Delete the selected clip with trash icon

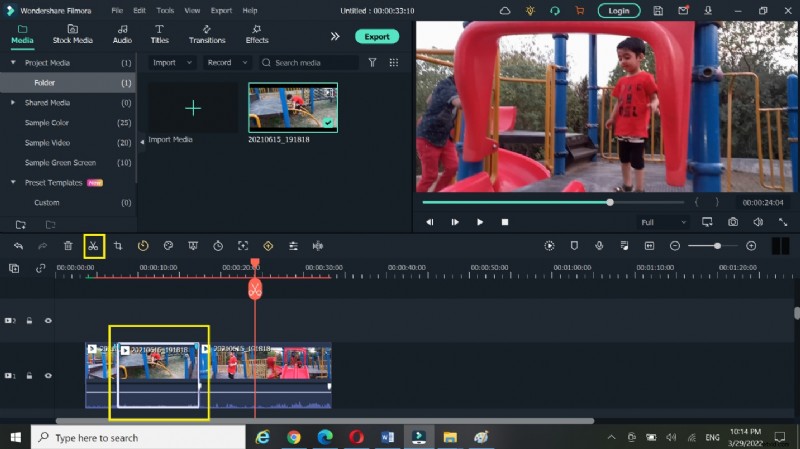click(68, 246)
